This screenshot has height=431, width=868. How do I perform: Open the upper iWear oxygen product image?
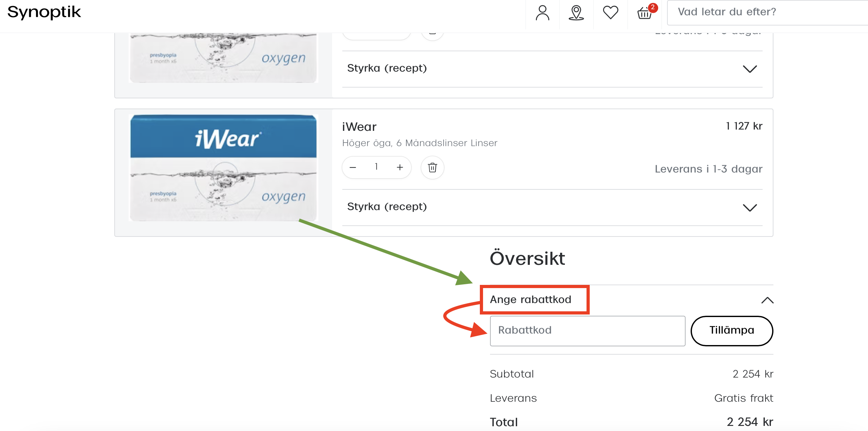pyautogui.click(x=224, y=57)
